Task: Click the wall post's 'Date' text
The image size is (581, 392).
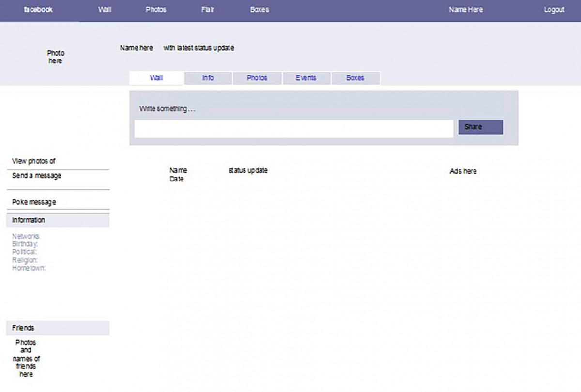Action: pyautogui.click(x=177, y=179)
